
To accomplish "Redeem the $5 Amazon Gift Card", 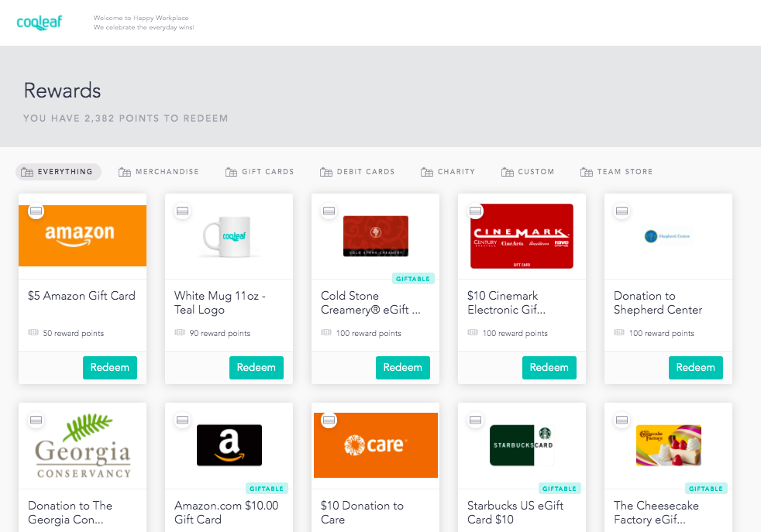I will (110, 368).
